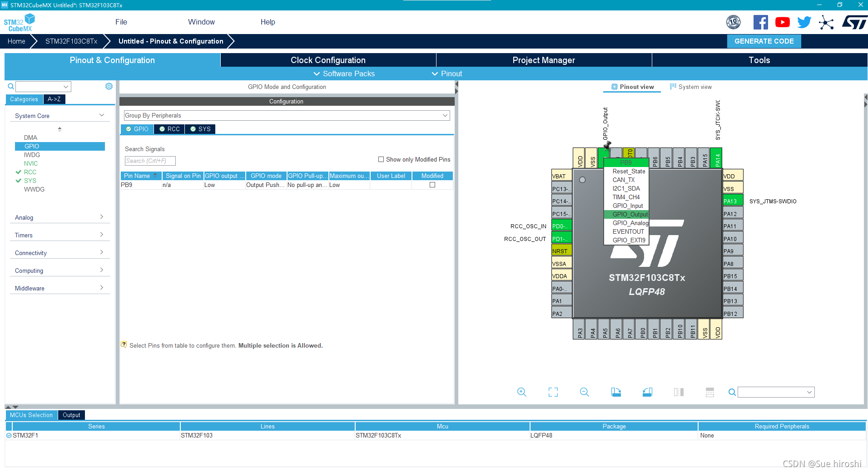Image resolution: width=868 pixels, height=472 pixels.
Task: Click the ST logo
Action: [854, 22]
